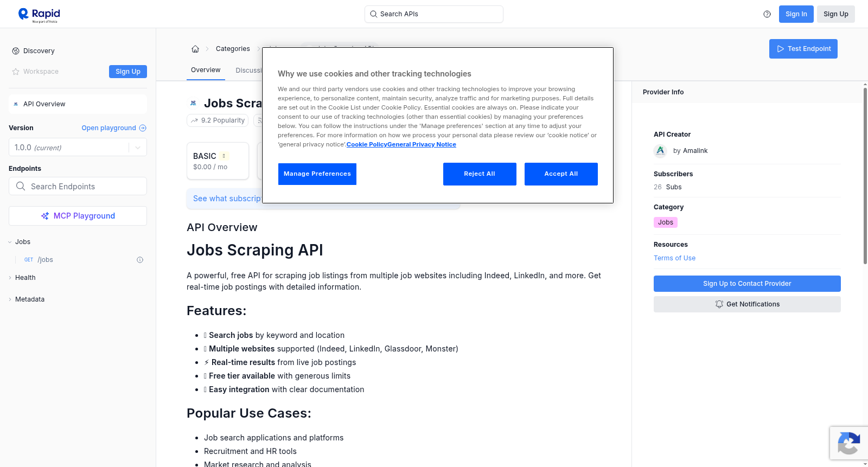Click the info icon beside /jobs endpoint

[x=140, y=260]
